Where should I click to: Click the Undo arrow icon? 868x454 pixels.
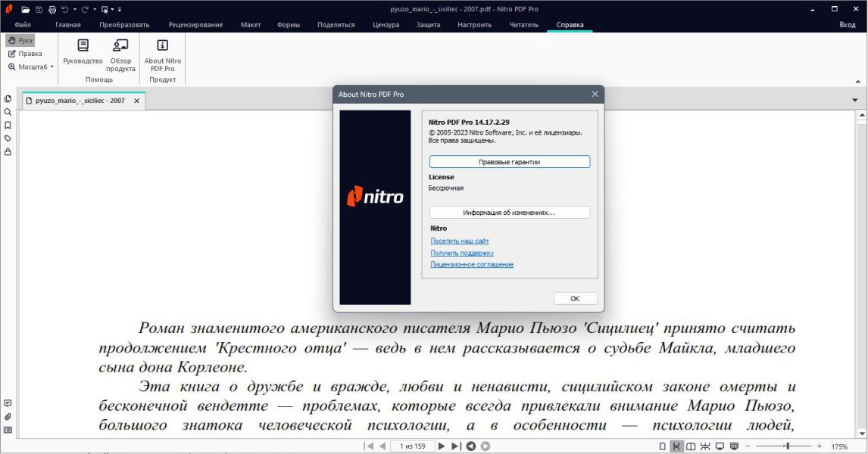click(x=65, y=9)
